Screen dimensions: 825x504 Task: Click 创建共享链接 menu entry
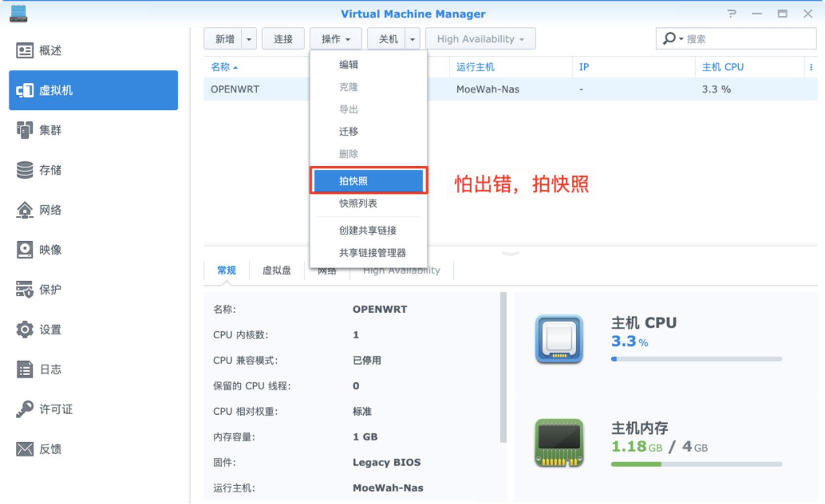click(368, 230)
